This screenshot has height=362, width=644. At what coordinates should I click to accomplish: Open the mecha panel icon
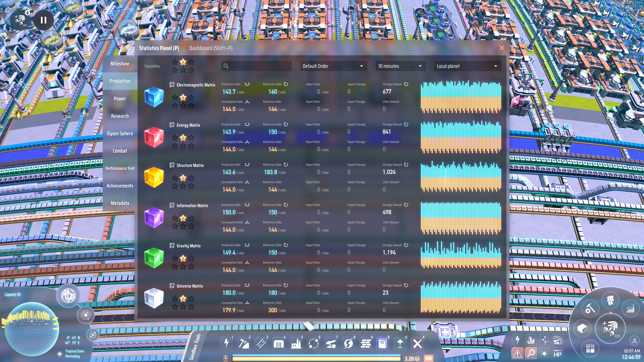coord(610,300)
